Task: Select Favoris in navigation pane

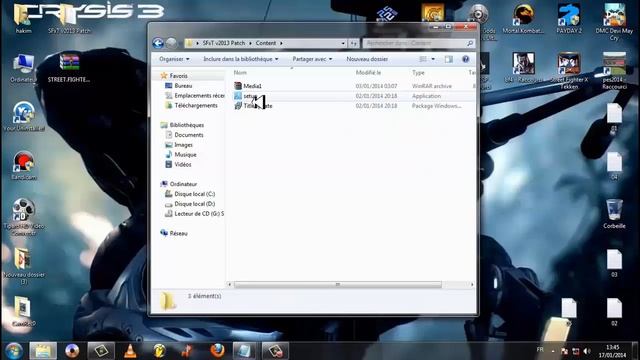Action: 178,76
